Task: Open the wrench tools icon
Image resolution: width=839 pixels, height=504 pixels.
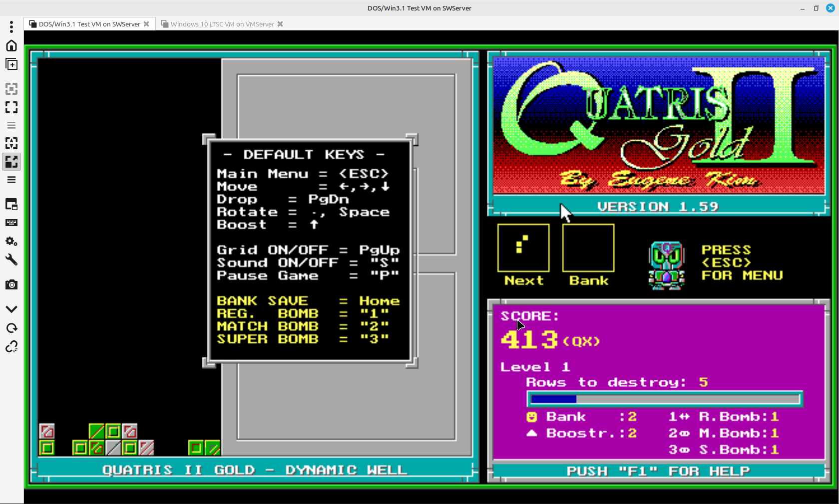Action: [x=11, y=260]
